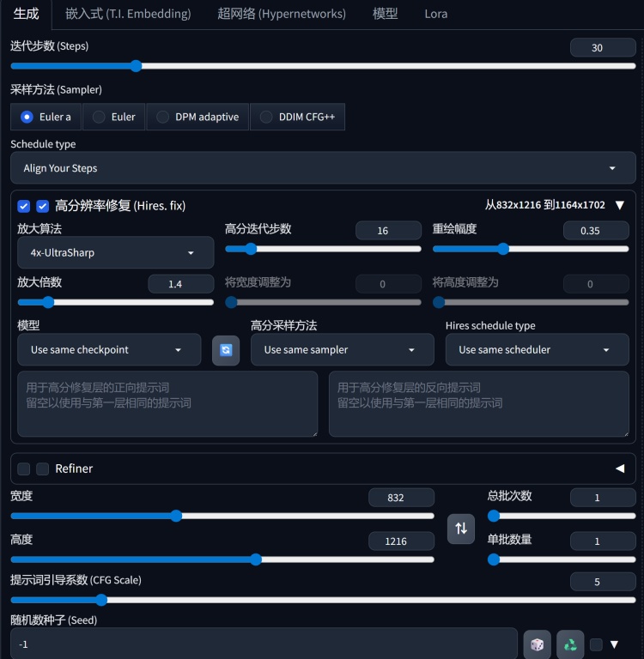Switch to the 生成 tab
The width and height of the screenshot is (644, 659).
26,14
